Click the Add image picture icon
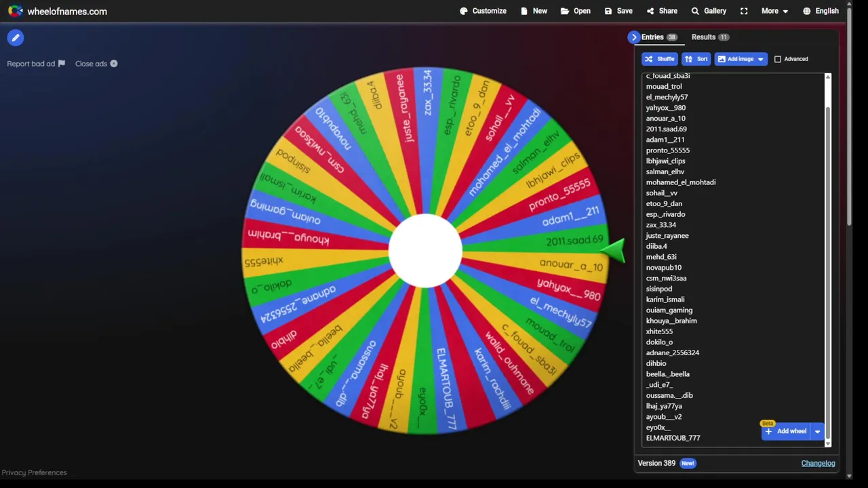The height and width of the screenshot is (488, 868). coord(722,59)
